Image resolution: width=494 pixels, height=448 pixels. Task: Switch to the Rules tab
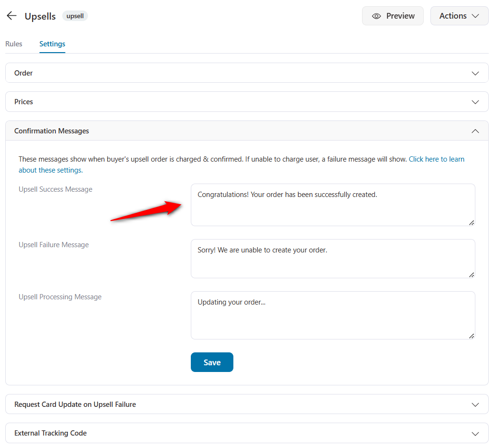tap(14, 44)
